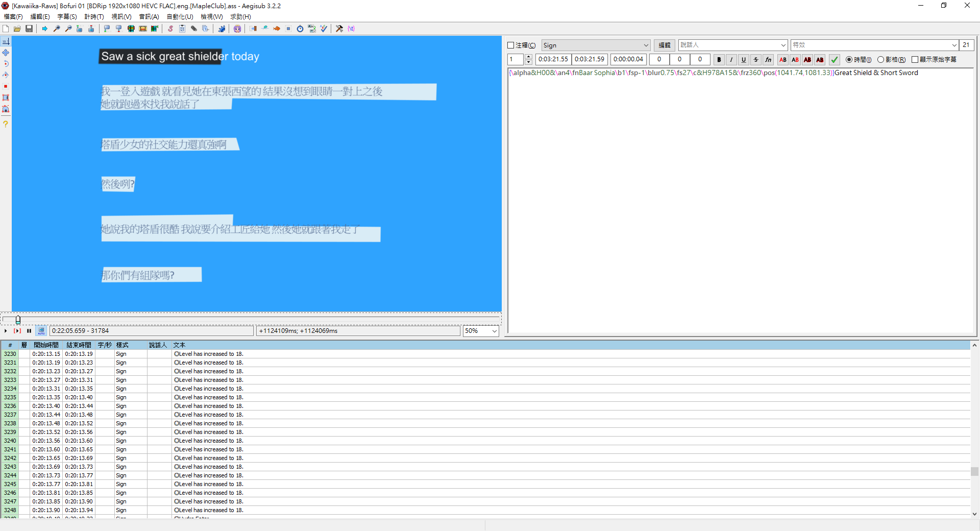980x531 pixels.
Task: Open visual typesetting help question mark
Action: 6,124
